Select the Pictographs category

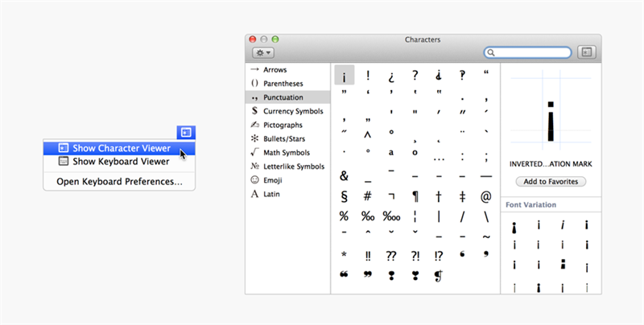click(x=287, y=125)
